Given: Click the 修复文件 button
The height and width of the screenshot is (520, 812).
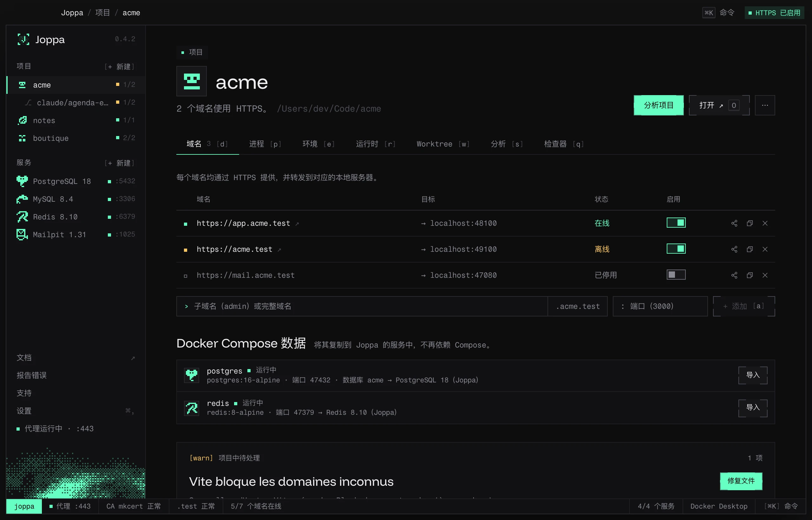Looking at the screenshot, I should (741, 481).
